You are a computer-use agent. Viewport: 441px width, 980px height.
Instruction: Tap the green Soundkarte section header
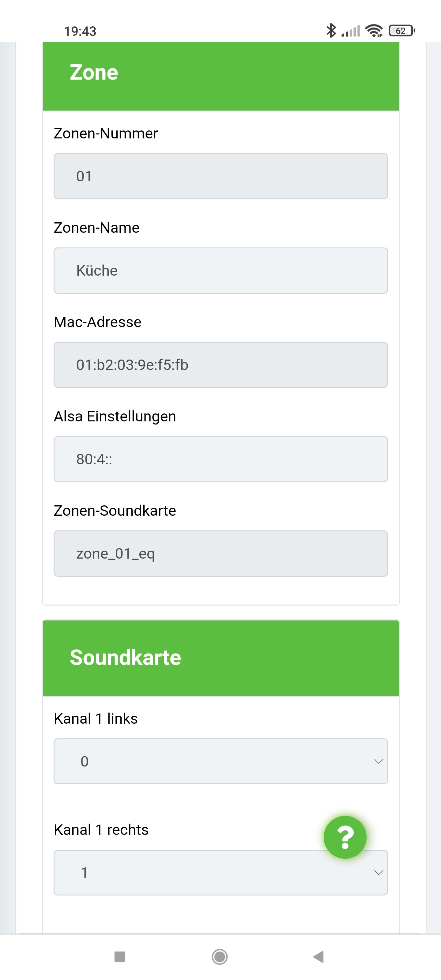pos(220,658)
